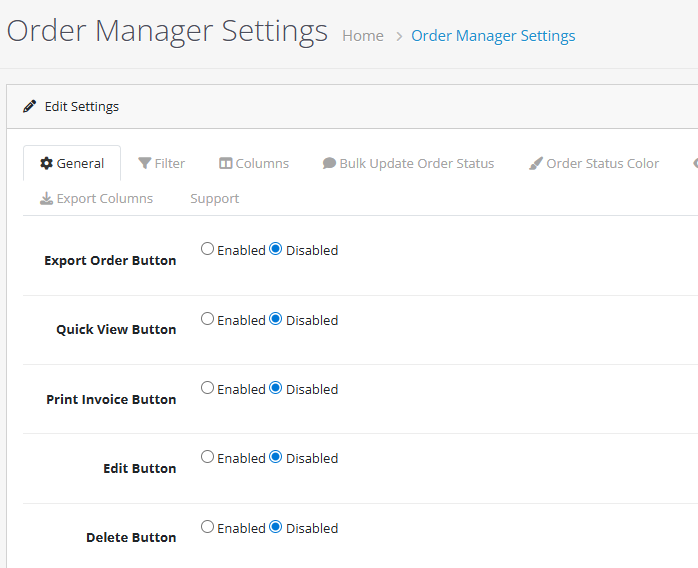
Task: Open Order Manager Settings breadcrumb link
Action: coord(493,36)
